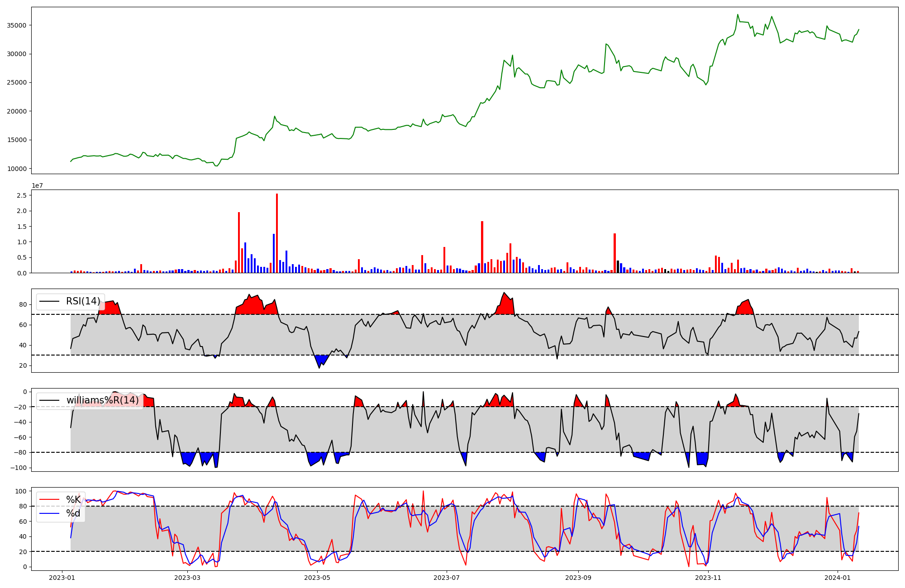
Task: Click the %d legend entry
Action: pyautogui.click(x=73, y=513)
